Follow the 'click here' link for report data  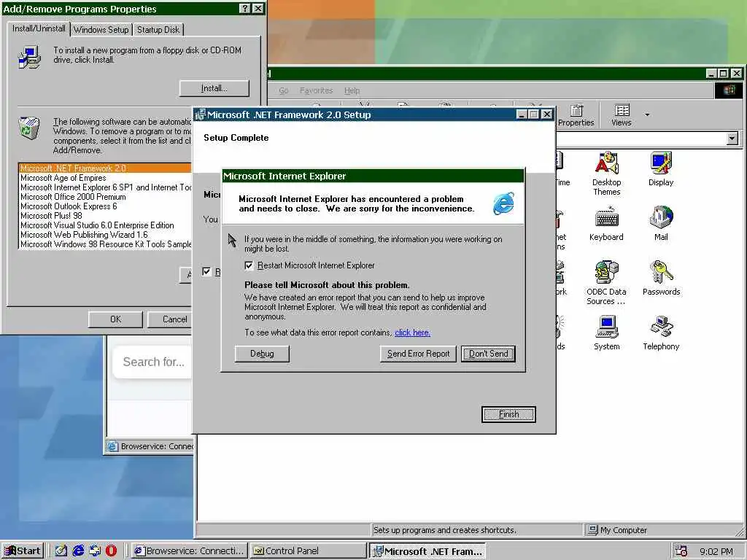(413, 332)
